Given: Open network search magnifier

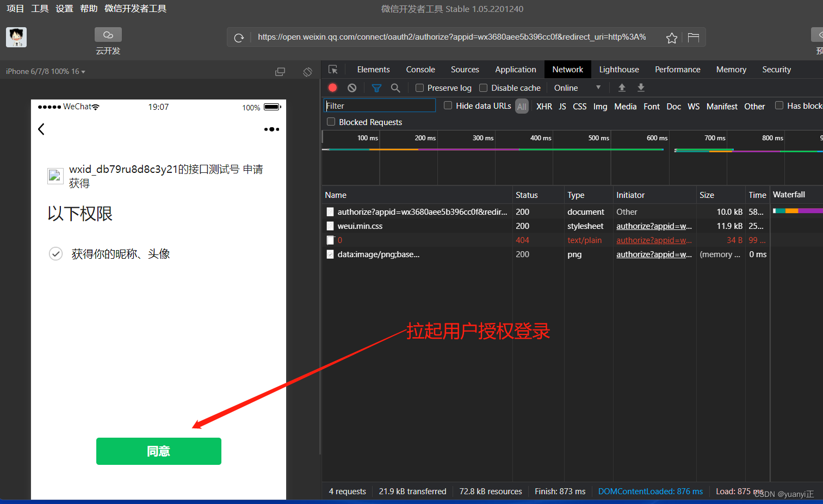Looking at the screenshot, I should pos(395,88).
